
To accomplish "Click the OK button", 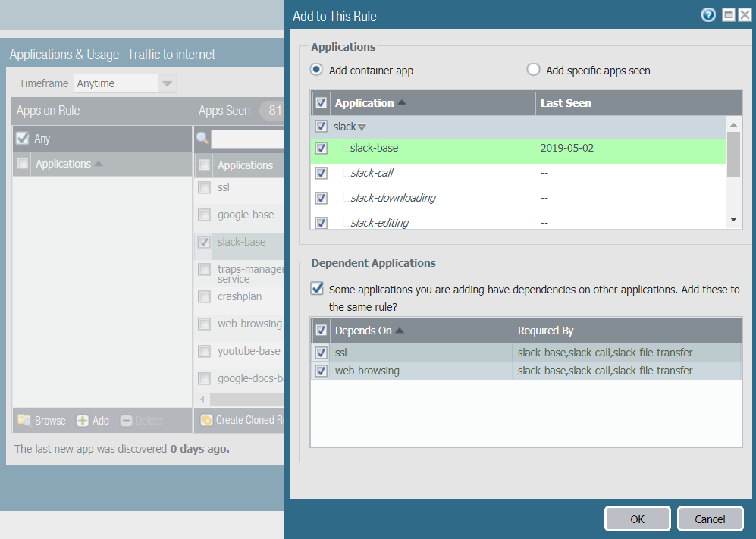I will 637,519.
